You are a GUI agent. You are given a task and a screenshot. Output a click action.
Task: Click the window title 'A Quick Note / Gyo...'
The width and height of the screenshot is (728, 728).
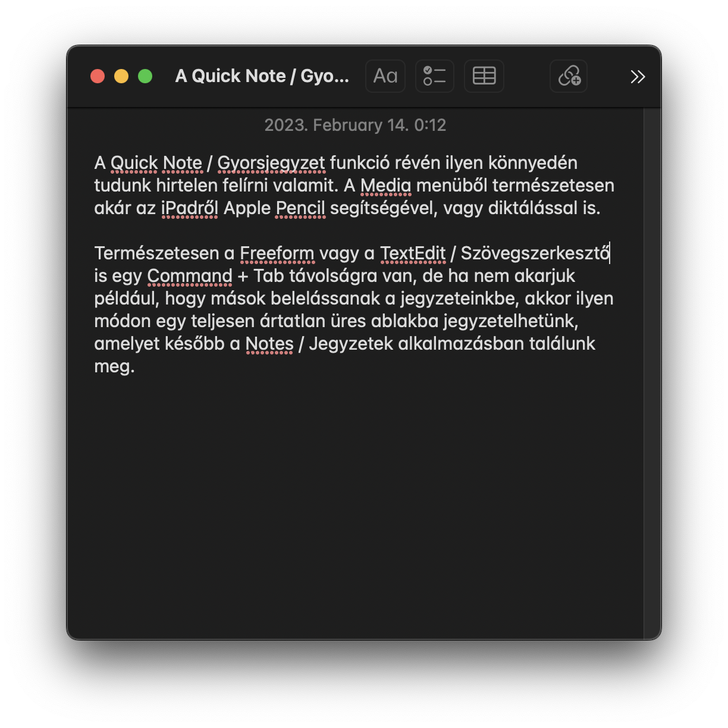click(262, 76)
